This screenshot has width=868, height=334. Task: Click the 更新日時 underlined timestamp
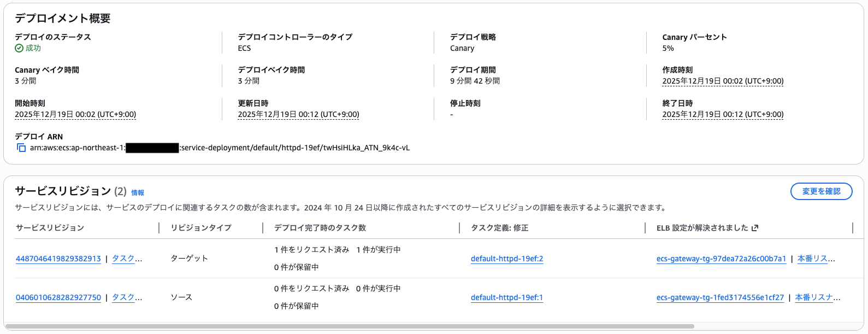[298, 114]
